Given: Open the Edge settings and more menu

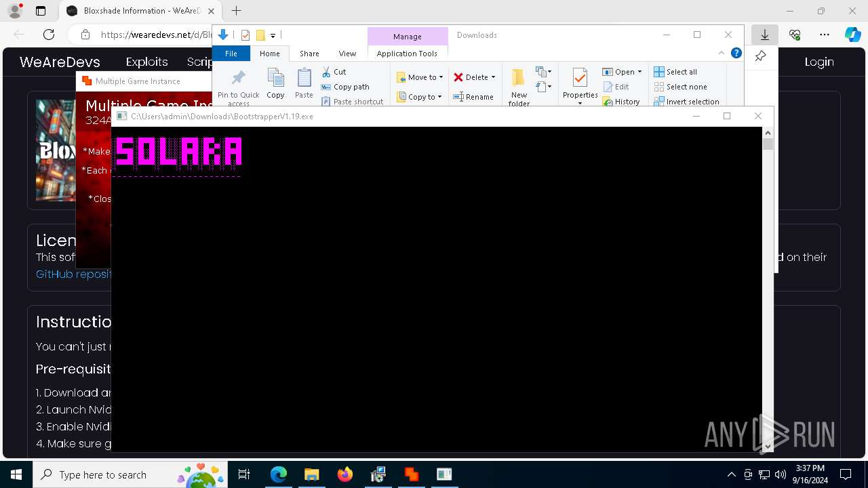Looking at the screenshot, I should [825, 35].
